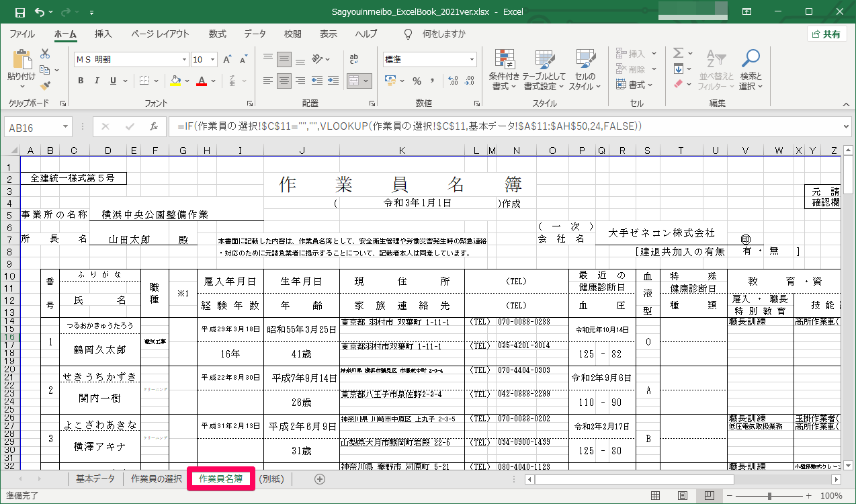
Task: Click the yellow fill color swatch button
Action: point(176,81)
